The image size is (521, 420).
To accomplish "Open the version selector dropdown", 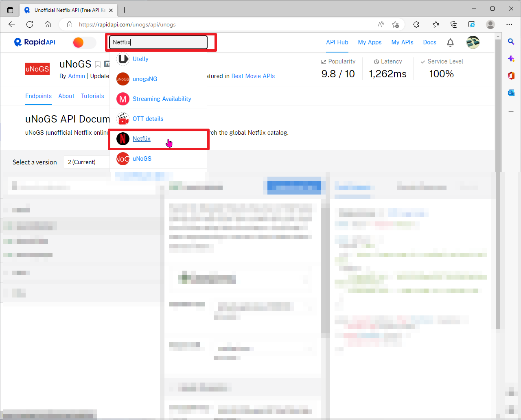I will (x=86, y=162).
